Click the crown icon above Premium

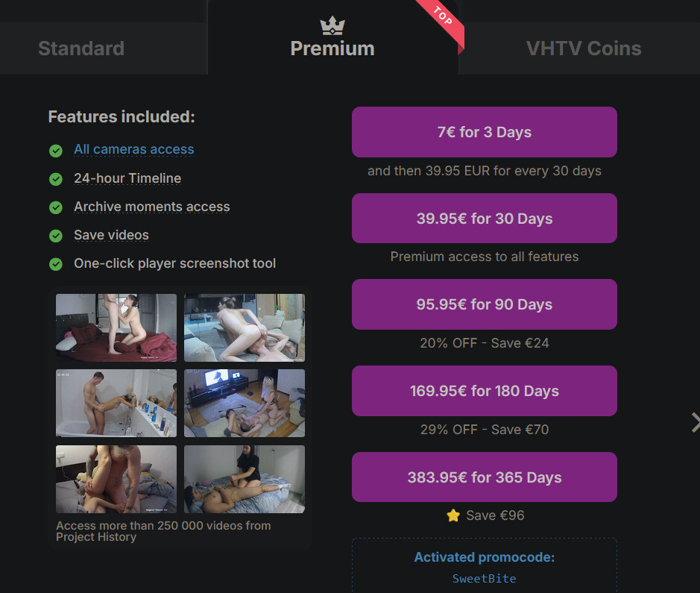click(x=332, y=26)
